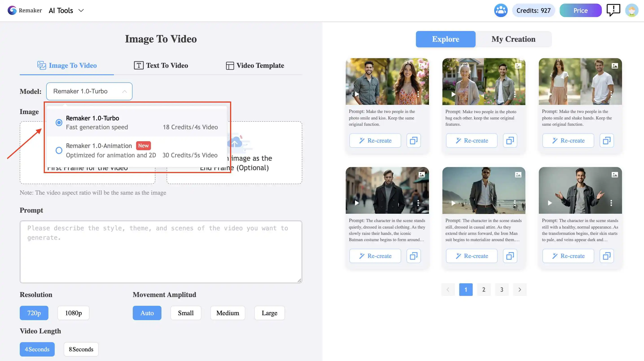Select Remaker 1.0-Turbo radio option
This screenshot has width=644, height=361.
(59, 122)
